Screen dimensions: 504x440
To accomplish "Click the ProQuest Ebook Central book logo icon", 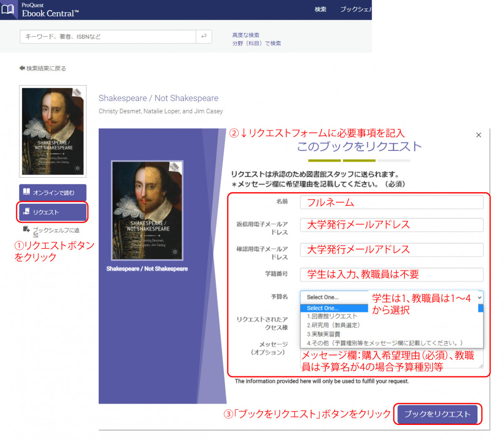I will point(8,9).
